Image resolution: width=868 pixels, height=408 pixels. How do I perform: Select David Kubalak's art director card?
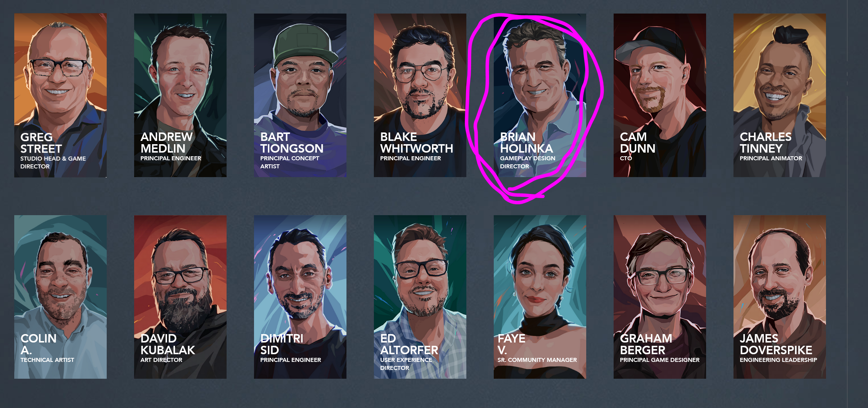pos(180,297)
